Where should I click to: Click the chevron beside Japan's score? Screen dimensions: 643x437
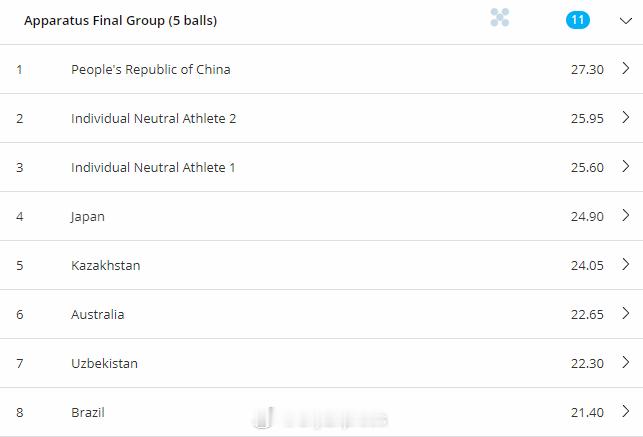[626, 216]
